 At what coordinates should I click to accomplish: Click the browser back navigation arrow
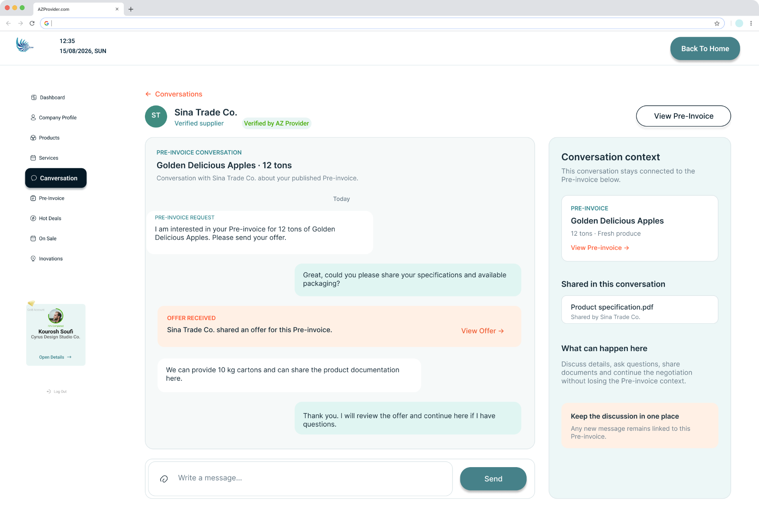(9, 23)
